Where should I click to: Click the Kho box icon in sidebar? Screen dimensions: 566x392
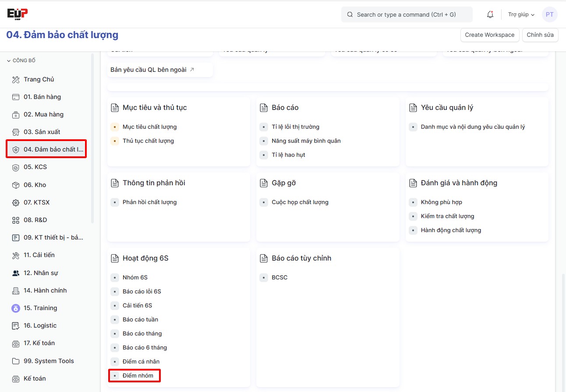coord(16,185)
